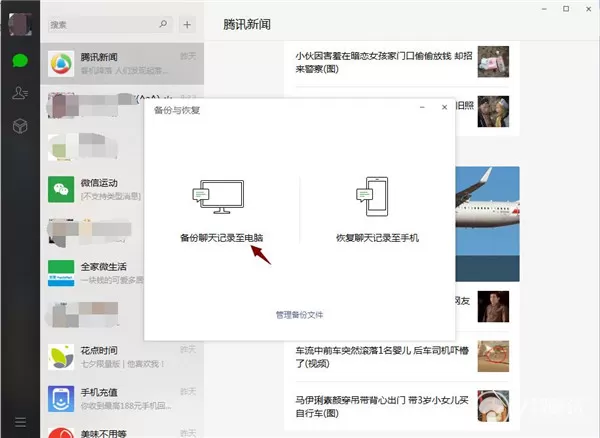The width and height of the screenshot is (600, 438).
Task: Open the Chats tab in the sidebar
Action: (20, 60)
